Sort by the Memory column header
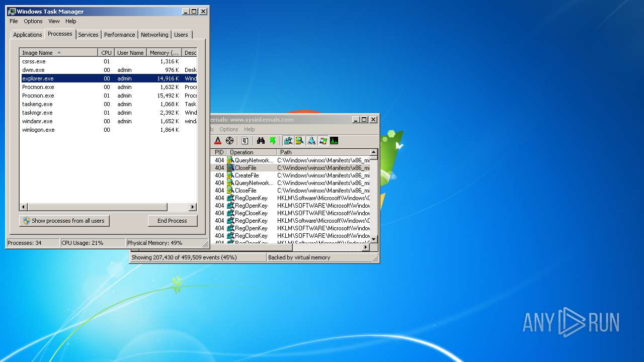Screen dimensions: 644x362 pyautogui.click(x=164, y=53)
